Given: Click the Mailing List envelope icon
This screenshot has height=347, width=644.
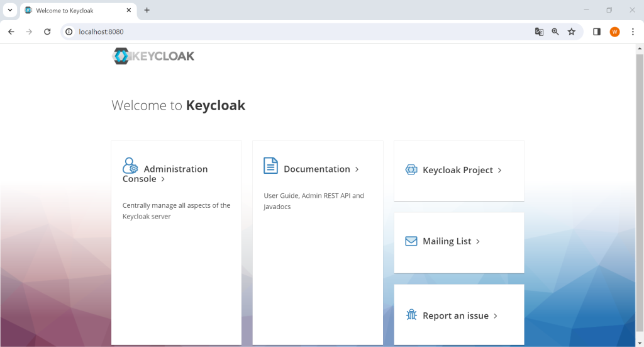Looking at the screenshot, I should [411, 241].
